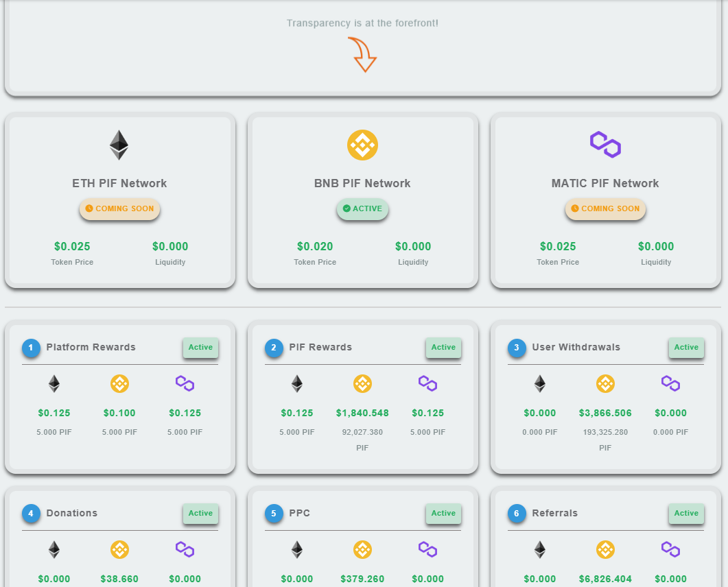Click the Active button on PPC card

tap(443, 514)
